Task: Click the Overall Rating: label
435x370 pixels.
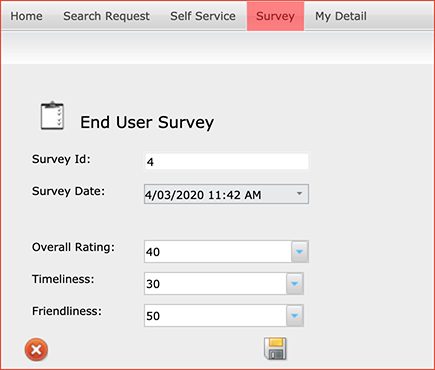Action: 73,248
